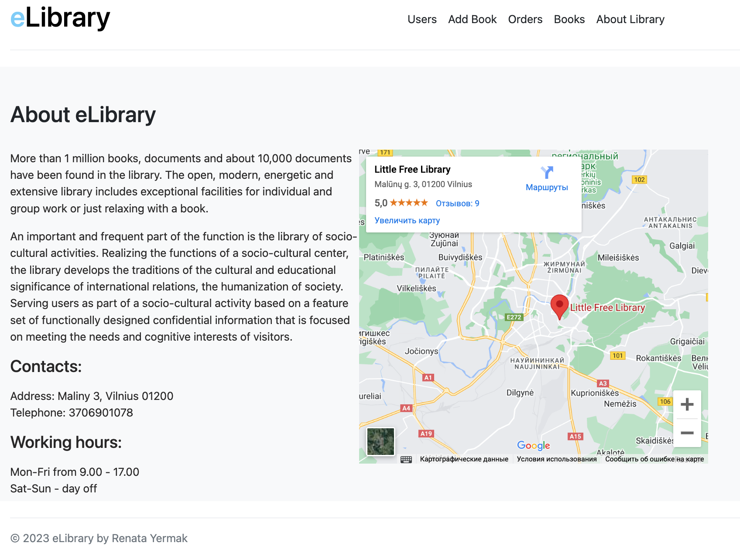Click Картографические данные on the map
740x560 pixels.
(x=464, y=459)
